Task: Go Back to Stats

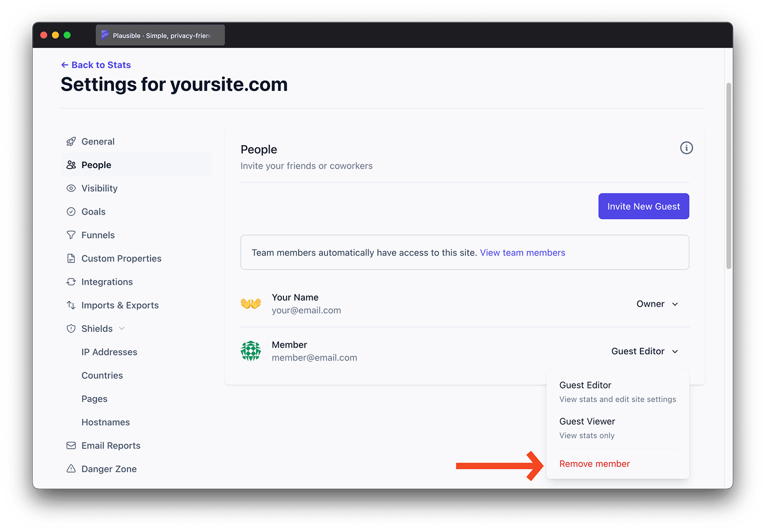Action: click(x=96, y=65)
